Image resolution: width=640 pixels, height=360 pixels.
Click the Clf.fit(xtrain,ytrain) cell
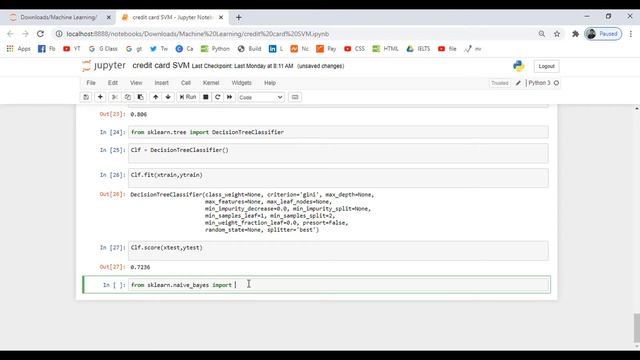pyautogui.click(x=338, y=178)
